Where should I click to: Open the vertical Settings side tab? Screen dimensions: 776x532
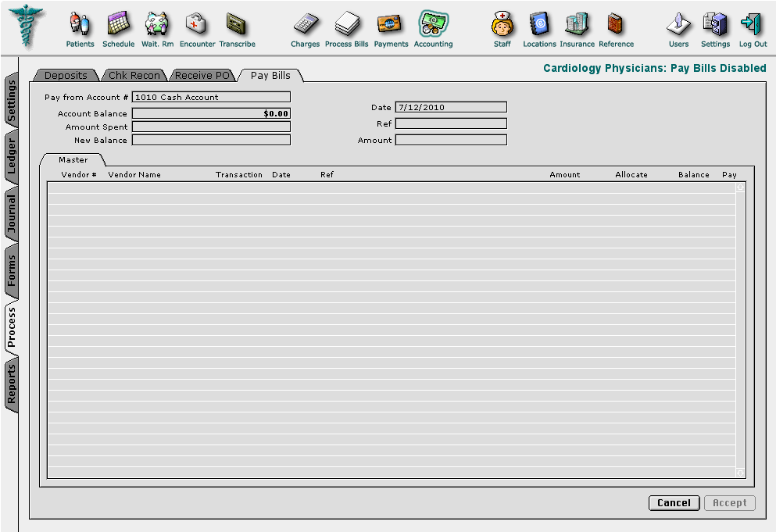12,101
